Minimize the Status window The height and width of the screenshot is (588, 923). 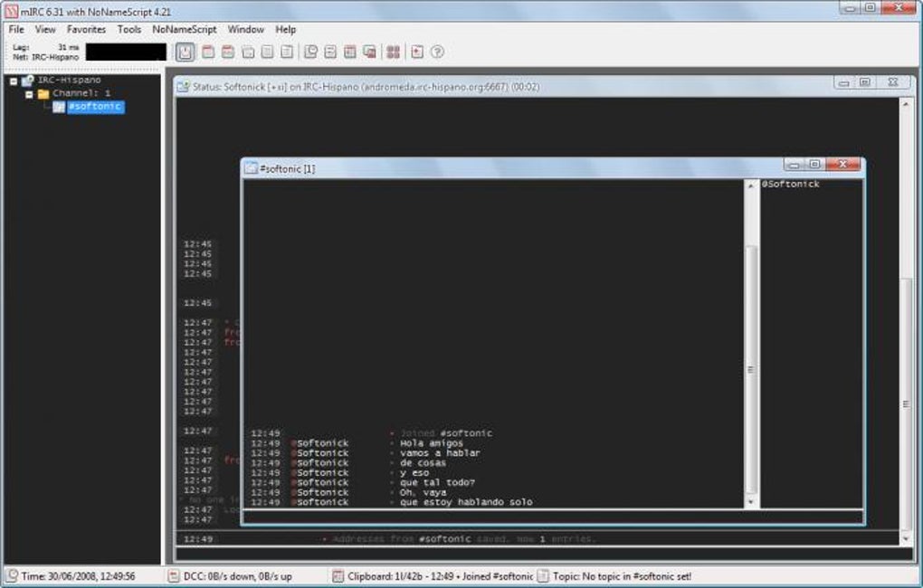pyautogui.click(x=843, y=82)
